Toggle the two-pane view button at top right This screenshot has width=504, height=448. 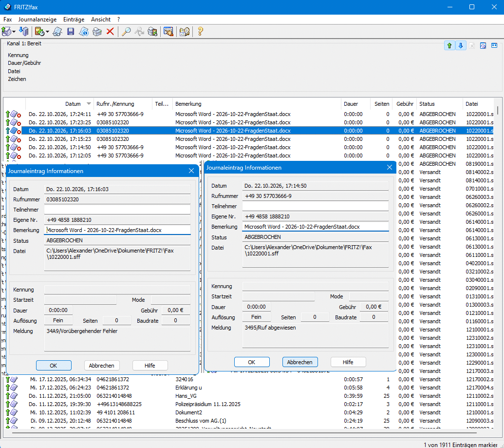(494, 46)
